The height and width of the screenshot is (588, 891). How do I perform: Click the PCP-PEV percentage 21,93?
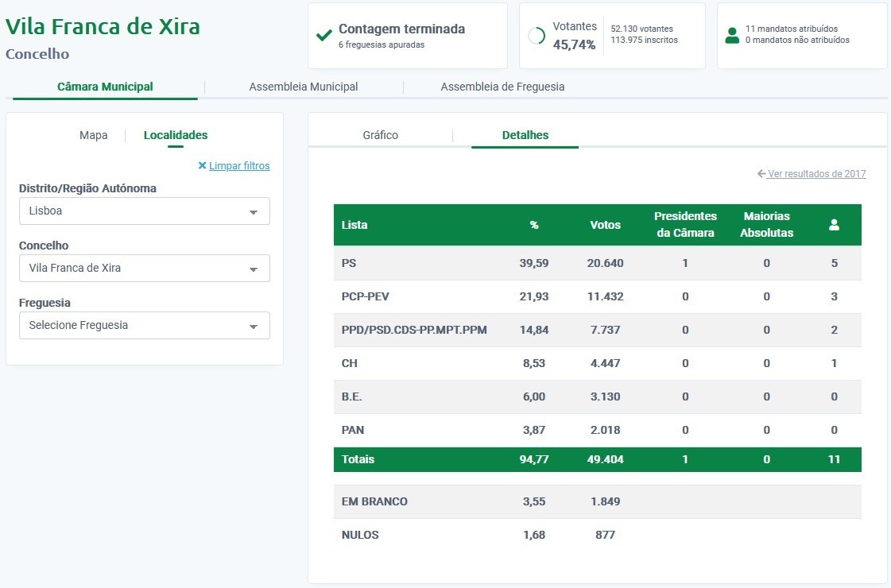click(x=534, y=296)
